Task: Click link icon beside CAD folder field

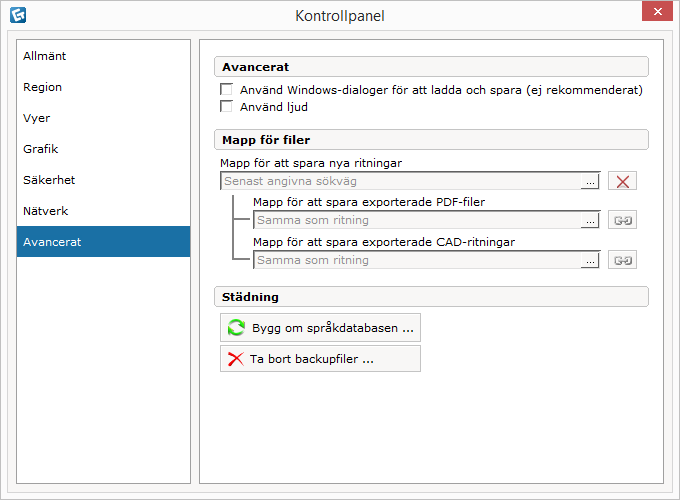Action: pos(622,260)
